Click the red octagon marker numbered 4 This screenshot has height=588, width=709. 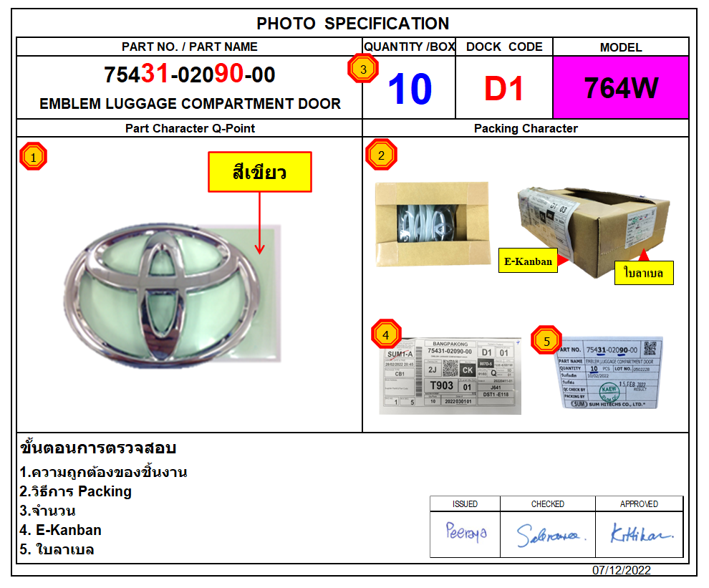click(386, 334)
